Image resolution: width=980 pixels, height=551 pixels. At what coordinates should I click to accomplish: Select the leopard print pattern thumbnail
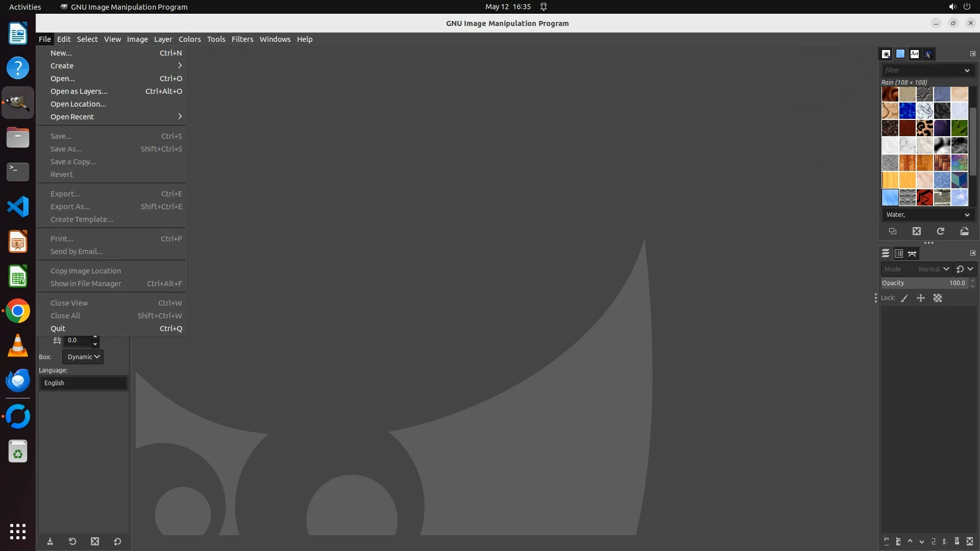click(924, 128)
